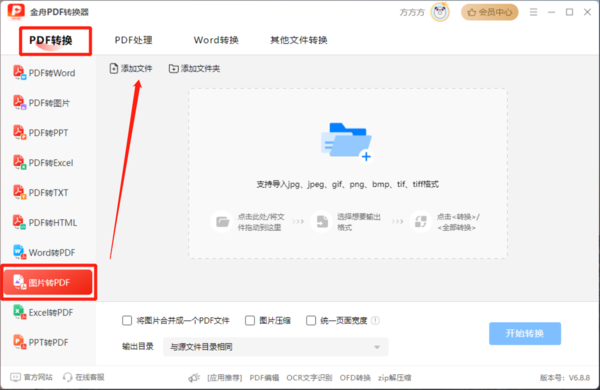Check the 统一页面宽度 checkbox

pyautogui.click(x=311, y=320)
